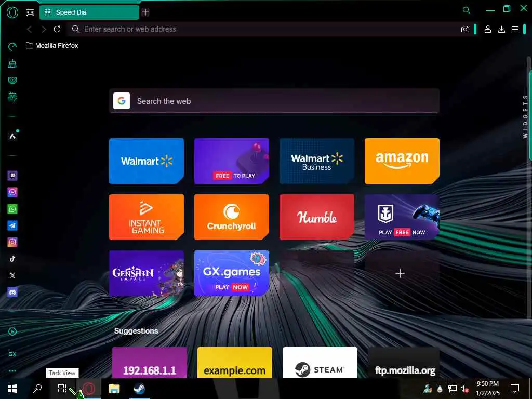Open the Humble tile
Viewport: 532px width, 399px height.
pos(317,217)
